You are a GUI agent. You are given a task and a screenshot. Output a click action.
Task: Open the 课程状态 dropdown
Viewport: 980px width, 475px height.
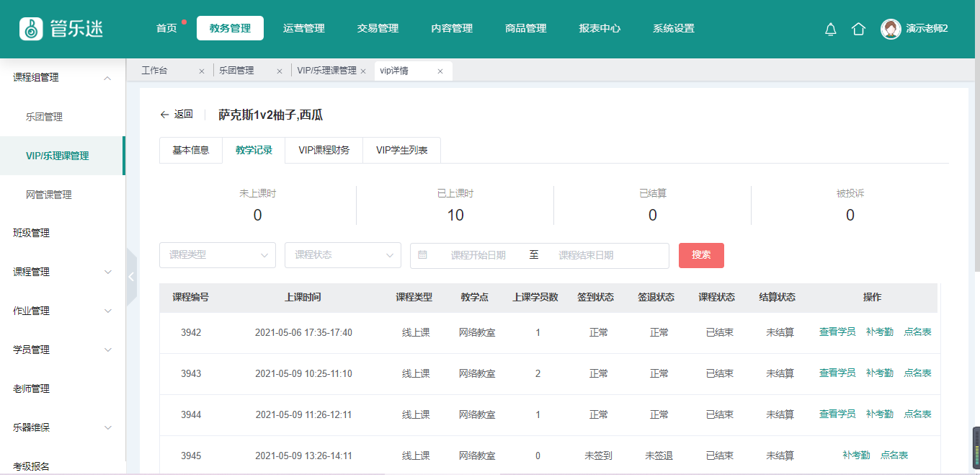point(342,255)
